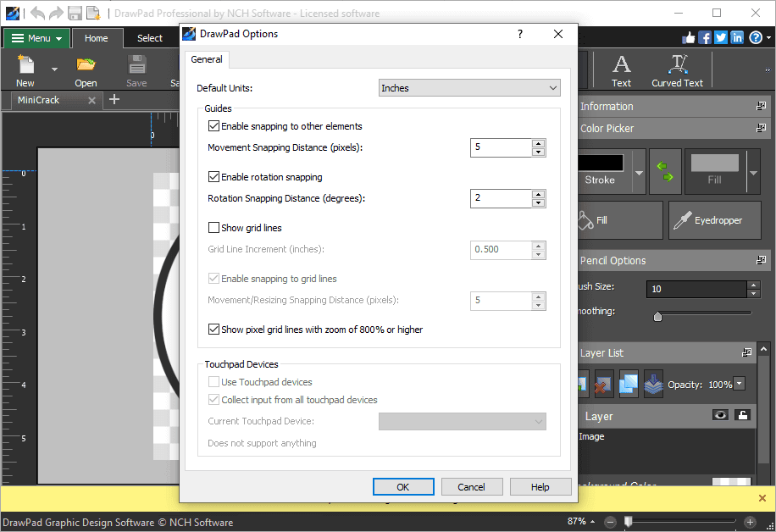Close the MiniCrack document tab

[91, 101]
